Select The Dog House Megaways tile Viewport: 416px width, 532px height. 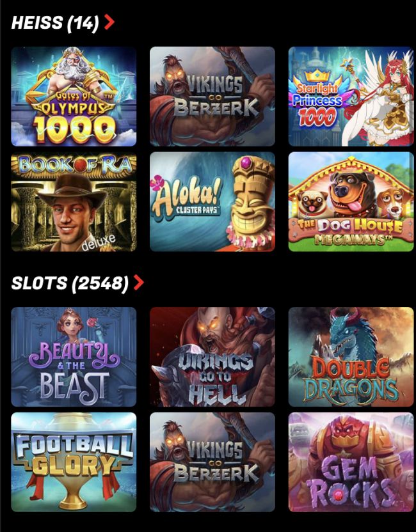point(351,201)
